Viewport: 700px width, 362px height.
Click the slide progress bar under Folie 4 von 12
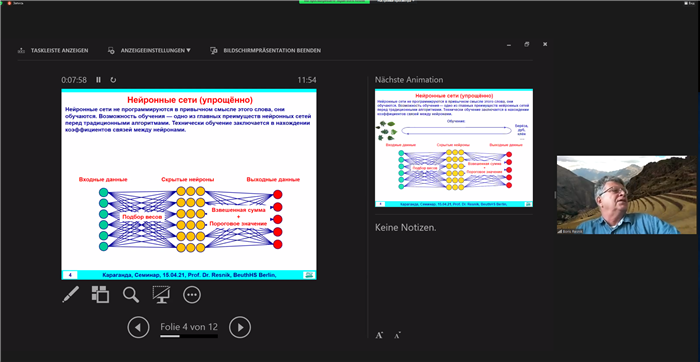point(189,336)
